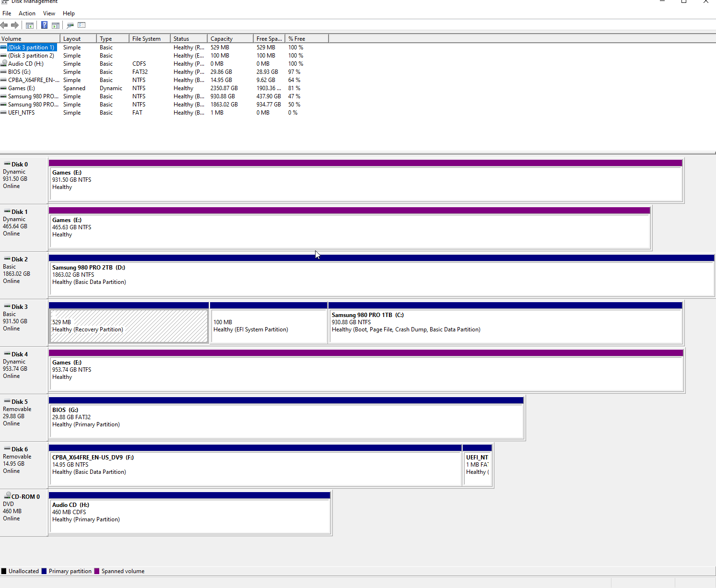Viewport: 716px width, 588px height.
Task: Click the purple Spanned volume legend swatch
Action: (97, 571)
